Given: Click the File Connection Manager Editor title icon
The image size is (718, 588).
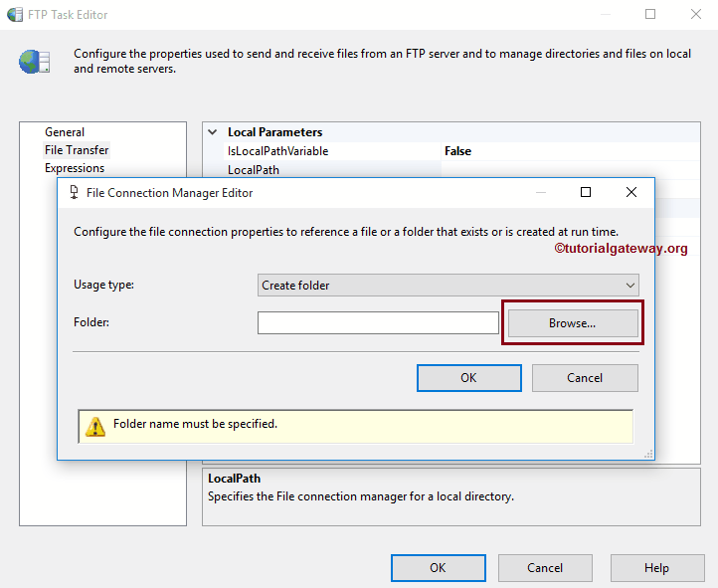Looking at the screenshot, I should (74, 192).
